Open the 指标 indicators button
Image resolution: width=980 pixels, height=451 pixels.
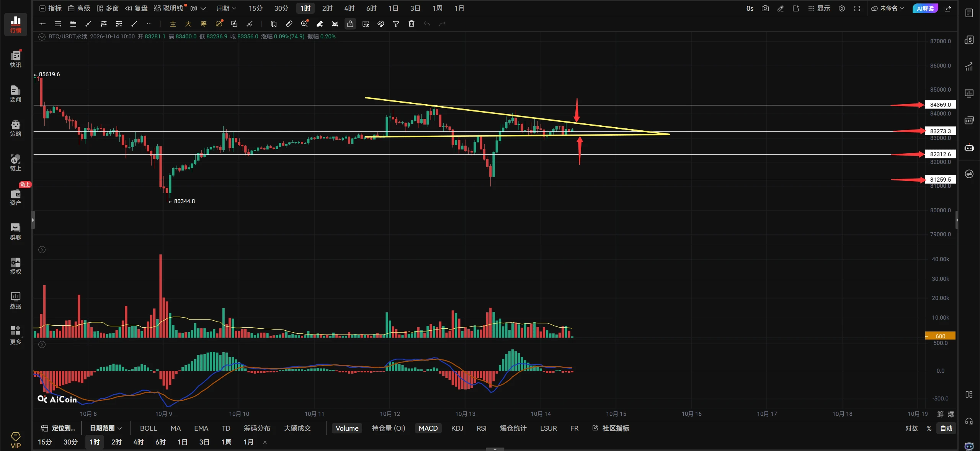tap(51, 8)
